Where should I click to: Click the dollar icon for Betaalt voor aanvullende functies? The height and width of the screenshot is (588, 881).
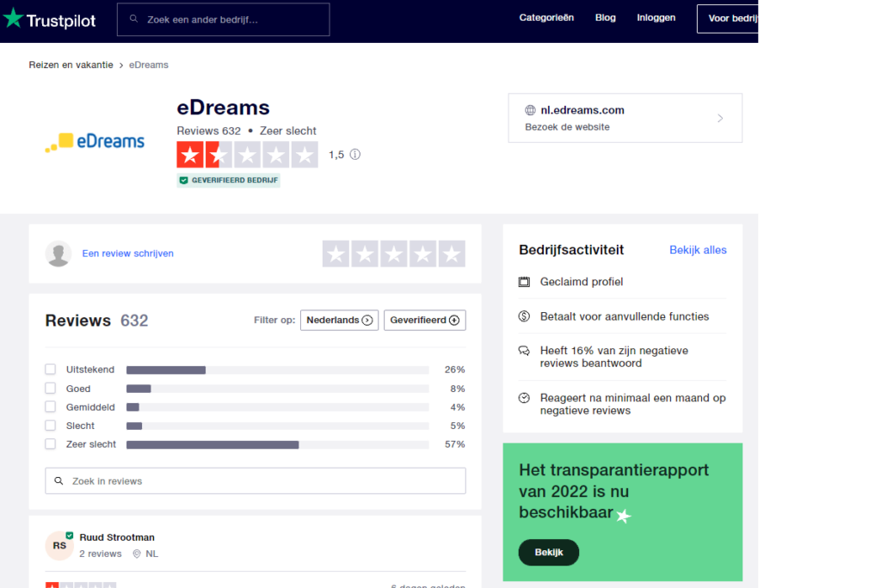tap(524, 316)
